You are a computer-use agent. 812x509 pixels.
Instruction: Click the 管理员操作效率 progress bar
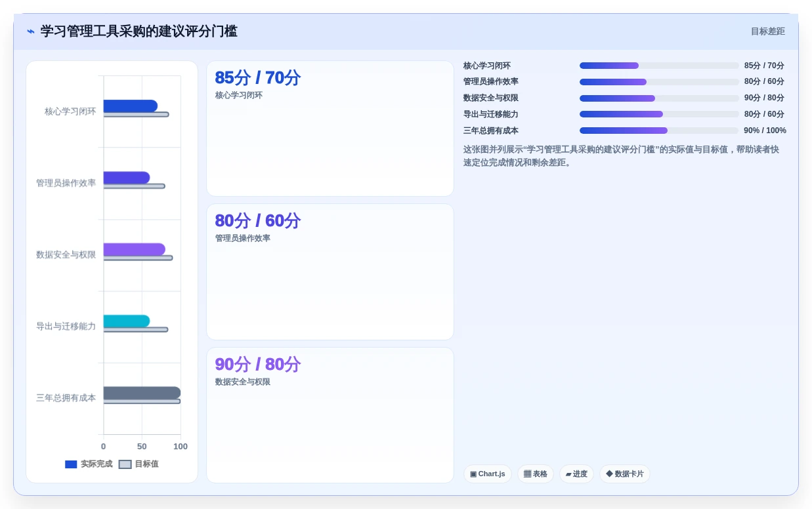[x=659, y=82]
